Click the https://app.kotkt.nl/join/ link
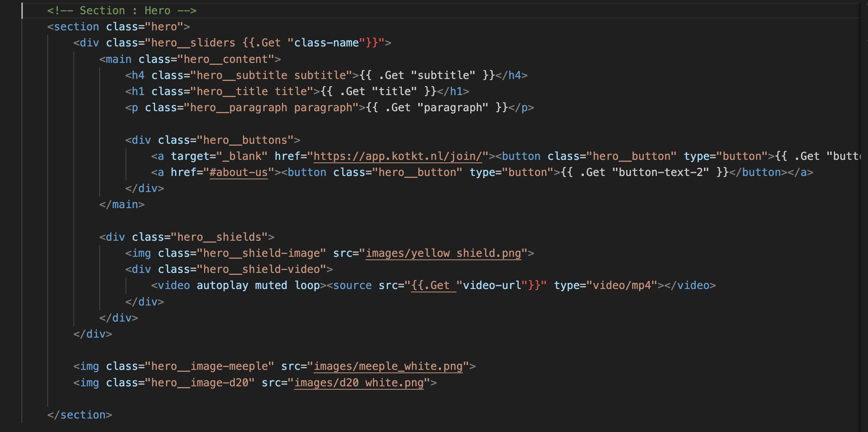This screenshot has width=868, height=432. 397,156
